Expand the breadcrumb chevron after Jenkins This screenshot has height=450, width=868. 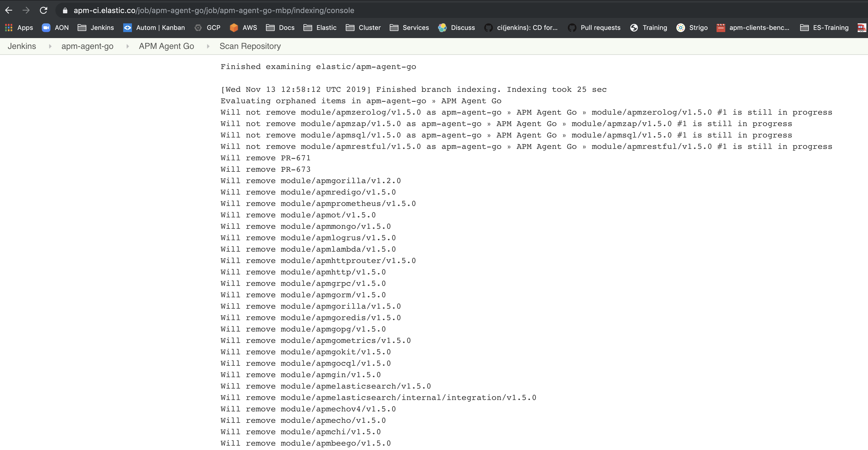[50, 46]
